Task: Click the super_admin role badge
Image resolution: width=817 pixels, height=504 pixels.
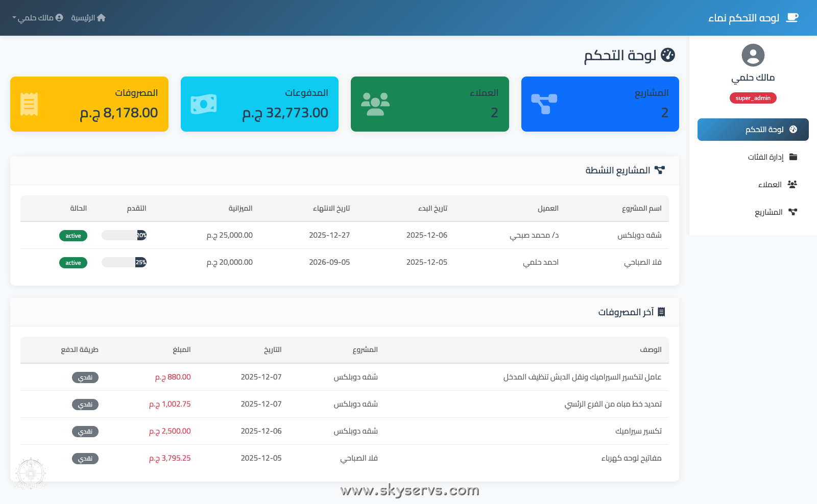Action: [753, 98]
